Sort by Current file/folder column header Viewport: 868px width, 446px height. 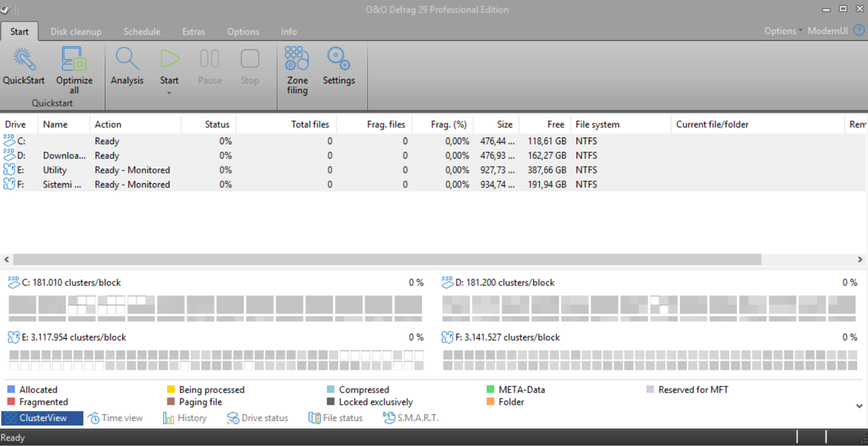[757, 124]
